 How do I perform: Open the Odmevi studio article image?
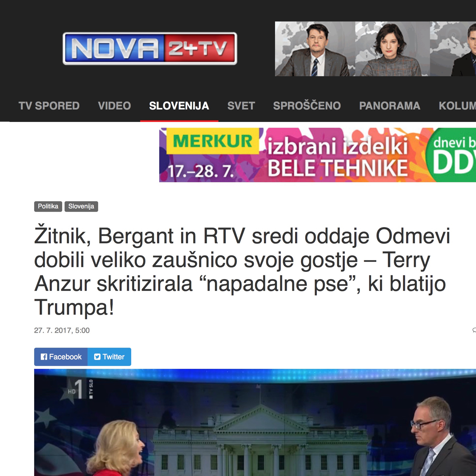tap(255, 422)
